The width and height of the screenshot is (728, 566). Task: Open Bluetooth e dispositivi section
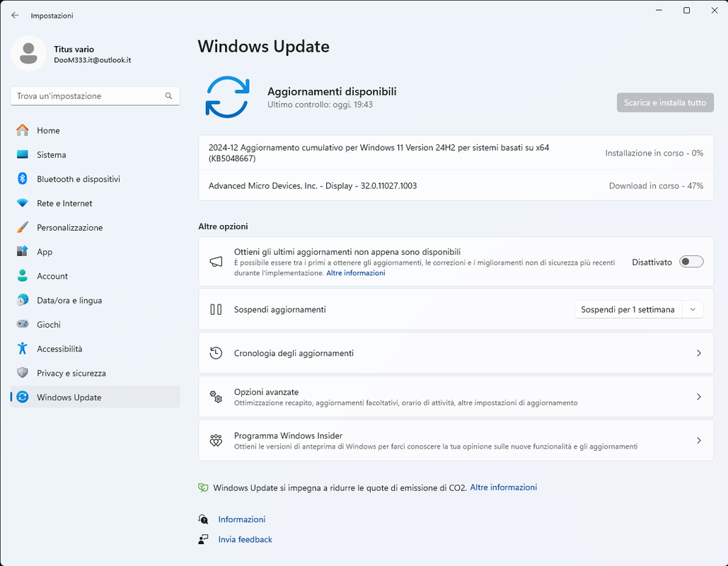pos(95,179)
